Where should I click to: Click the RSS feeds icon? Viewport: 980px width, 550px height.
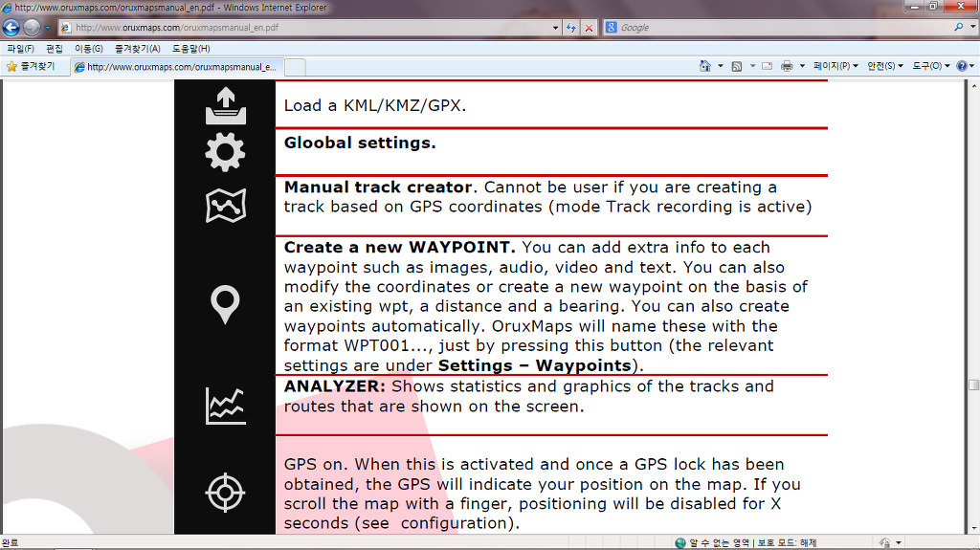tap(737, 66)
